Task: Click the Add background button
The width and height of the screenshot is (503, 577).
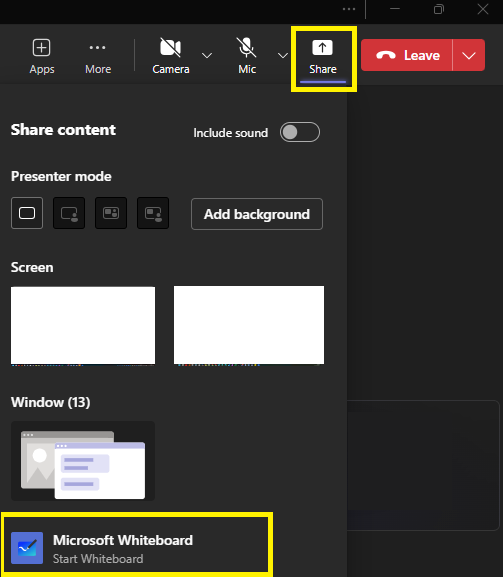Action: point(257,214)
